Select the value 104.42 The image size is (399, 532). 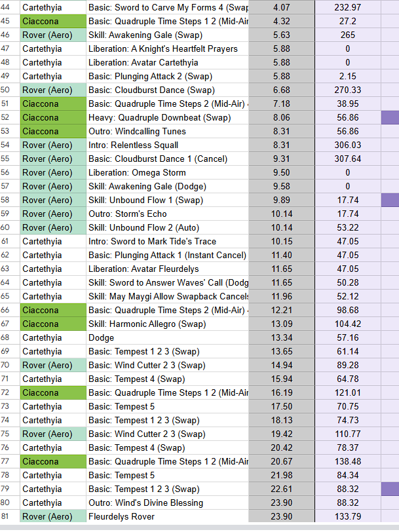[x=348, y=324]
